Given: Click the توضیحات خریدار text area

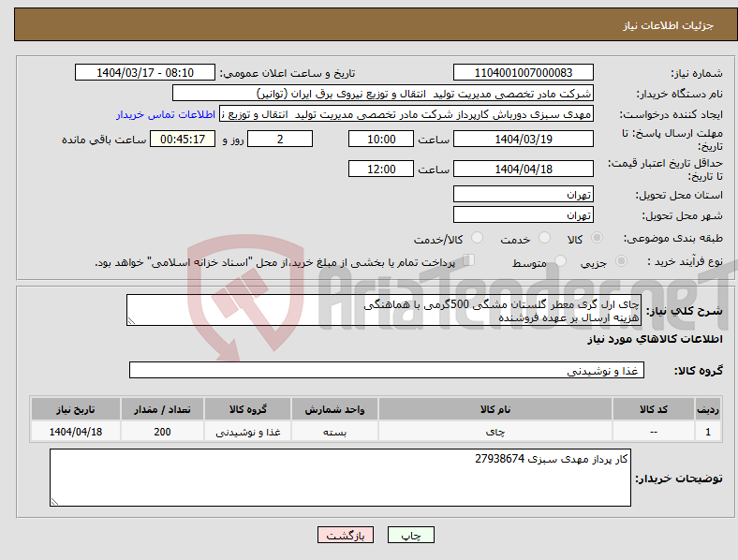Looking at the screenshot, I should tap(340, 478).
